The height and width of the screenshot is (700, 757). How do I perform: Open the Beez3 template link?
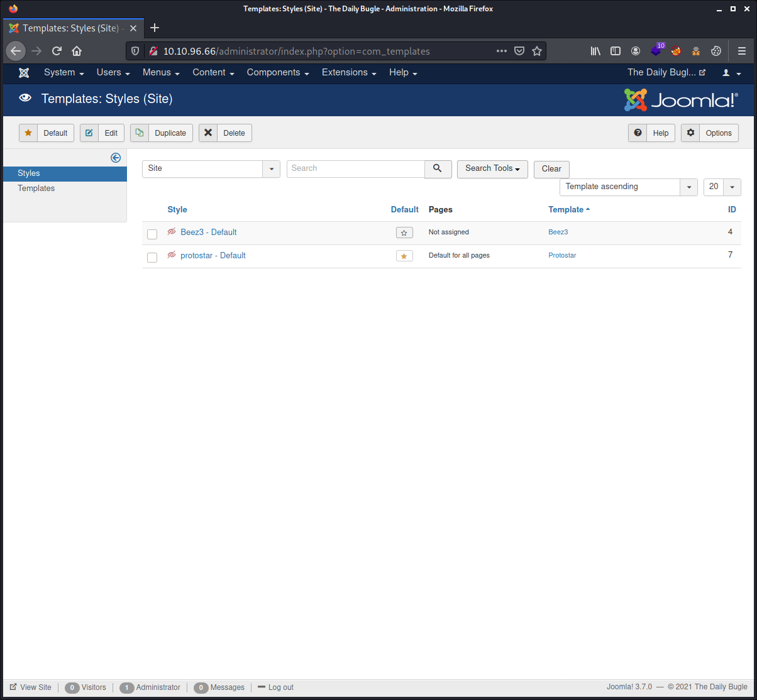click(558, 232)
